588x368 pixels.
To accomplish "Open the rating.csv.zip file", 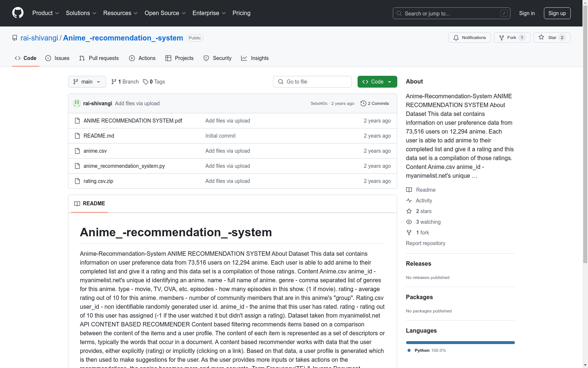I will click(98, 181).
